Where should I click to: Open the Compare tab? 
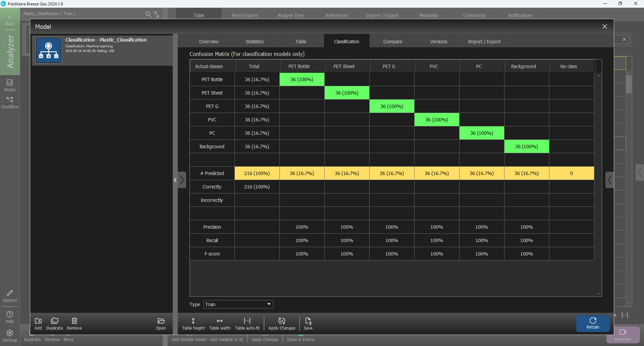click(x=392, y=42)
